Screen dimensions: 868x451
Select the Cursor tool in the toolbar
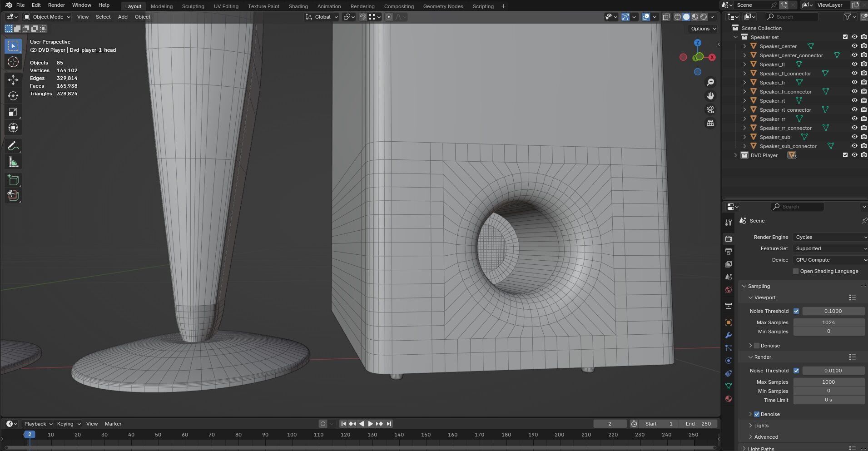click(13, 62)
